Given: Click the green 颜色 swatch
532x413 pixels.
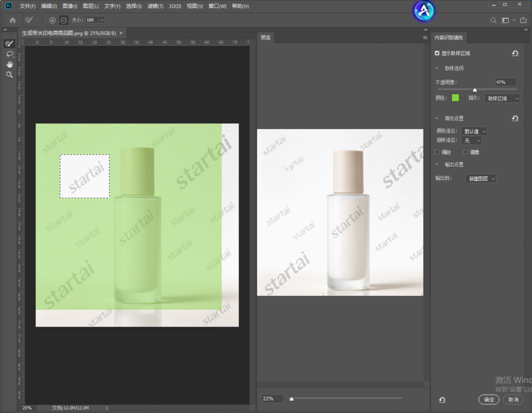Looking at the screenshot, I should point(455,98).
